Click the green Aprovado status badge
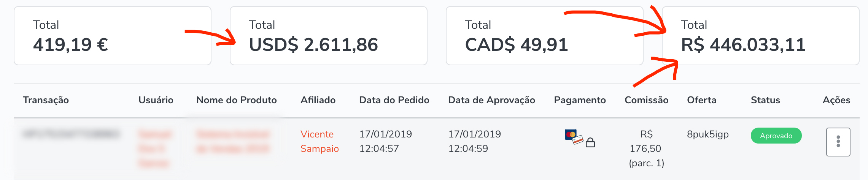This screenshot has height=180, width=868. click(x=776, y=136)
